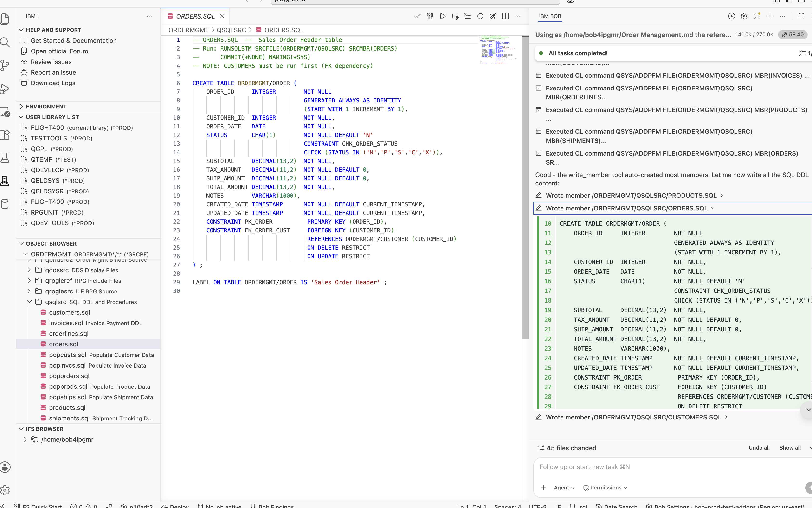Image resolution: width=812 pixels, height=508 pixels.
Task: Open the Permissions dropdown
Action: (605, 488)
